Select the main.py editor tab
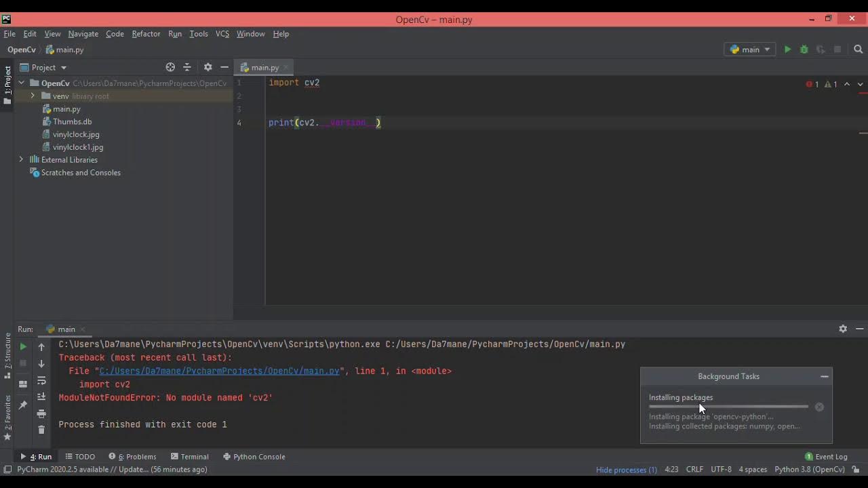The width and height of the screenshot is (868, 488). tap(264, 67)
